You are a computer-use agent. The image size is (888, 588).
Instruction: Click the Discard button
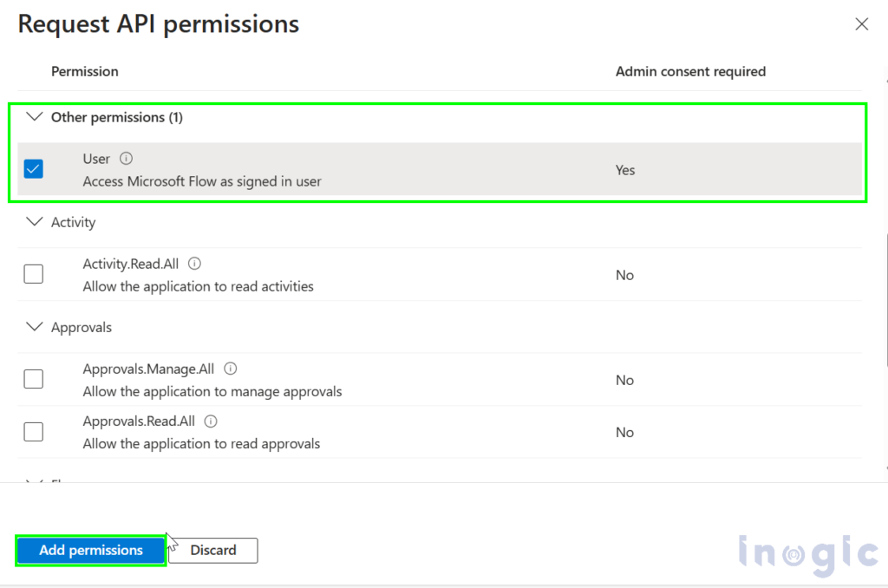213,550
